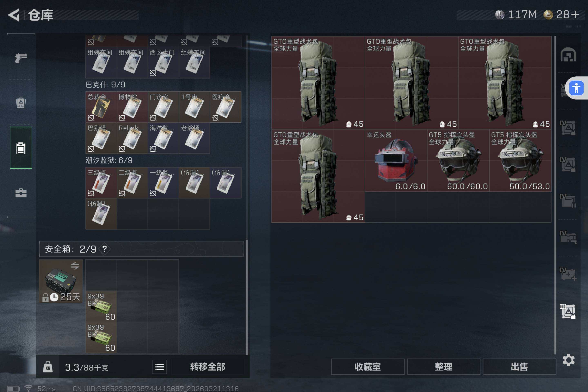Screen dimensions: 588x392
Task: Open the safe box help question mark
Action: [x=105, y=249]
